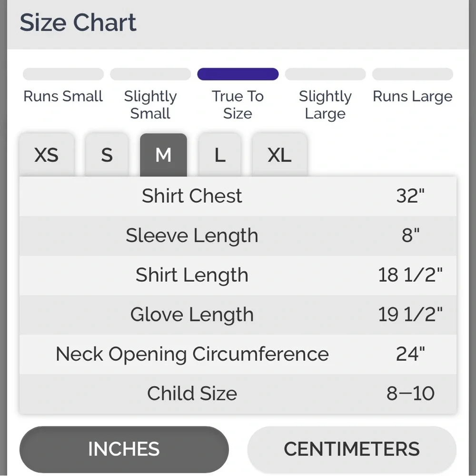Click the Shirt Length row
Image resolution: width=476 pixels, height=476 pixels.
point(238,275)
